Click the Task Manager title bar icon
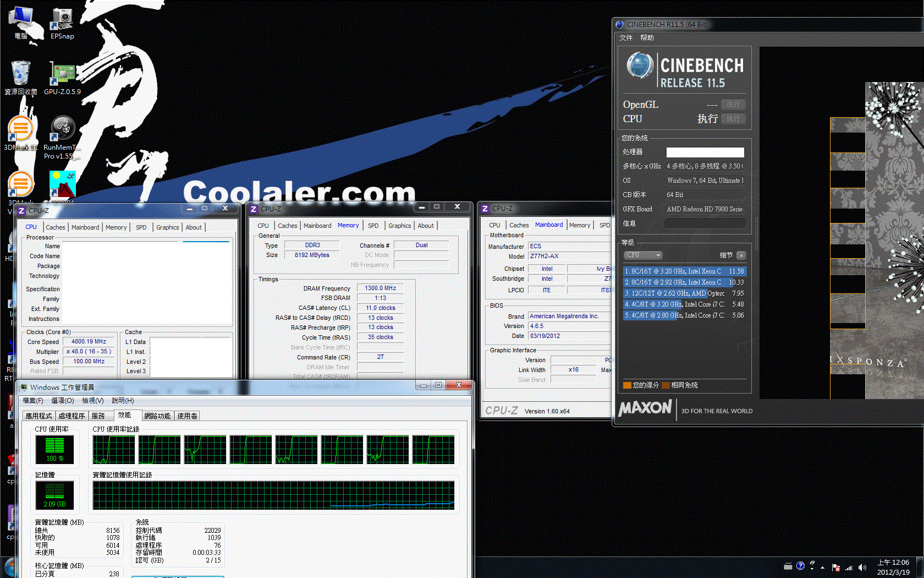Viewport: 924px width, 578px height. point(23,387)
